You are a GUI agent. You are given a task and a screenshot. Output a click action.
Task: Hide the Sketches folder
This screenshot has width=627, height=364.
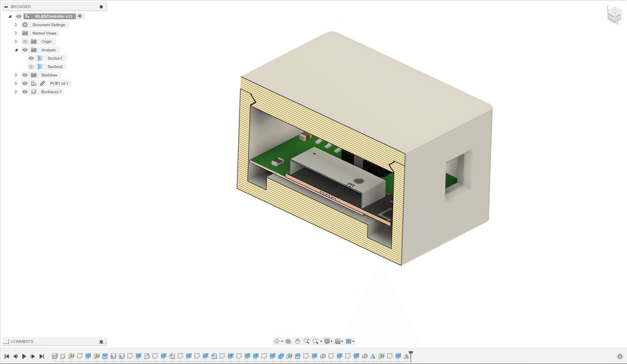click(x=24, y=75)
